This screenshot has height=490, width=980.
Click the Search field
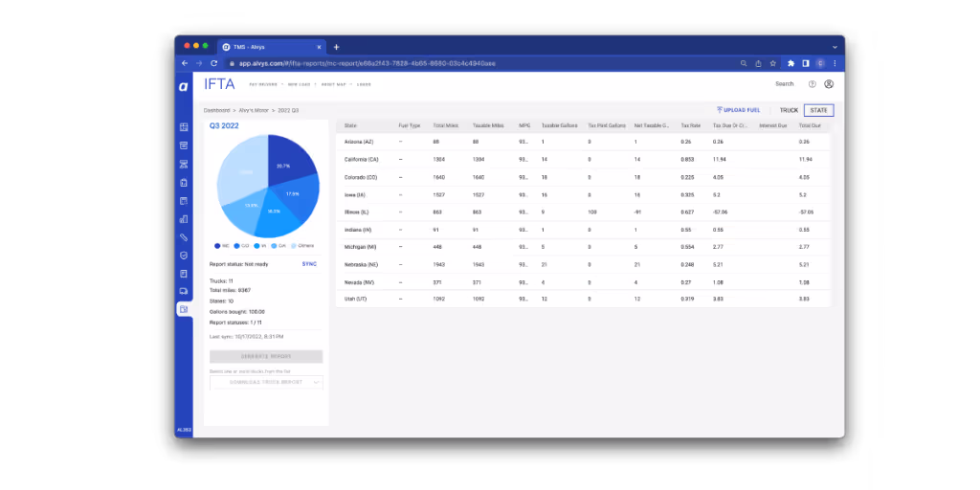coord(785,84)
